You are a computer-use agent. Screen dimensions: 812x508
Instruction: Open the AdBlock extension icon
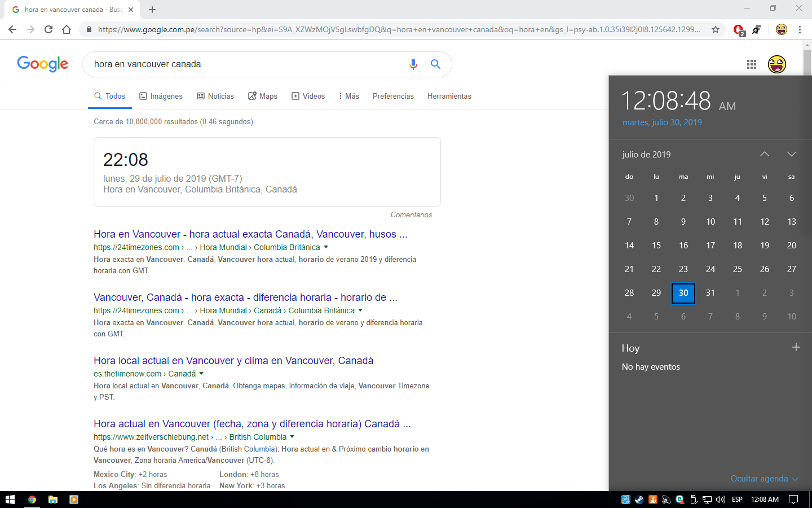(x=738, y=30)
